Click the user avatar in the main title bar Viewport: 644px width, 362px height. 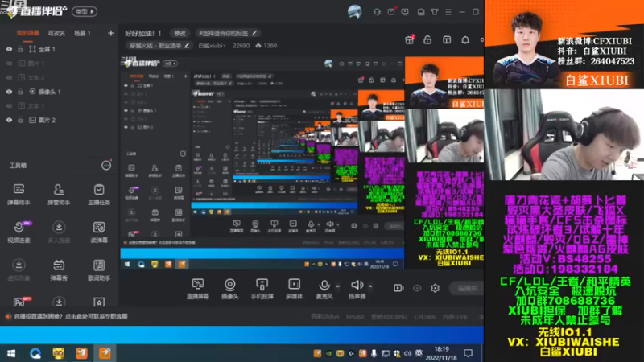(x=355, y=11)
